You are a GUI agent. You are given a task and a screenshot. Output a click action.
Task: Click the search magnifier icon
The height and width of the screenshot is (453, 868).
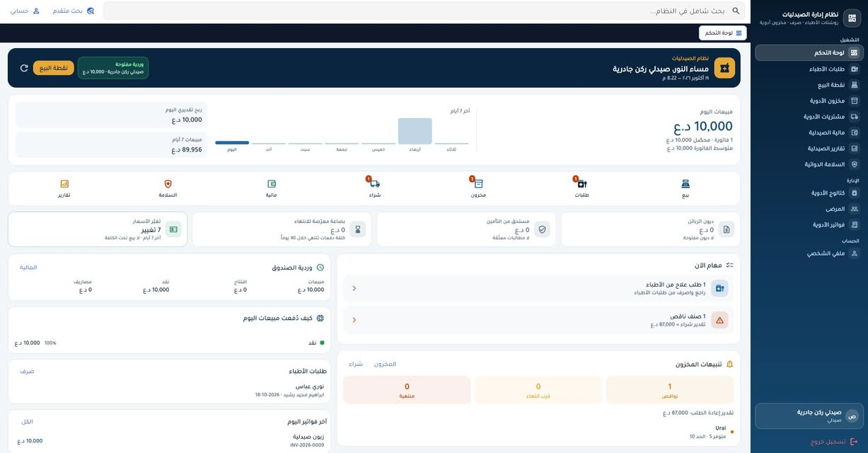(x=736, y=11)
